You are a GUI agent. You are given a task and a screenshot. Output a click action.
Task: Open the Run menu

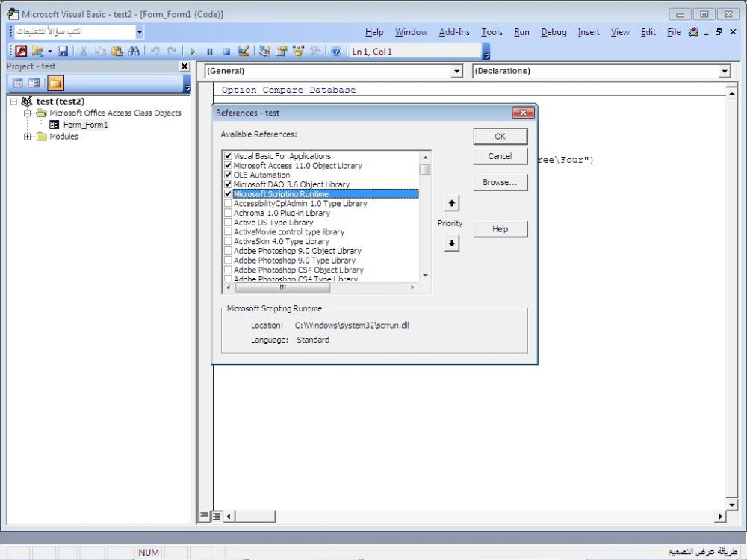(x=521, y=32)
